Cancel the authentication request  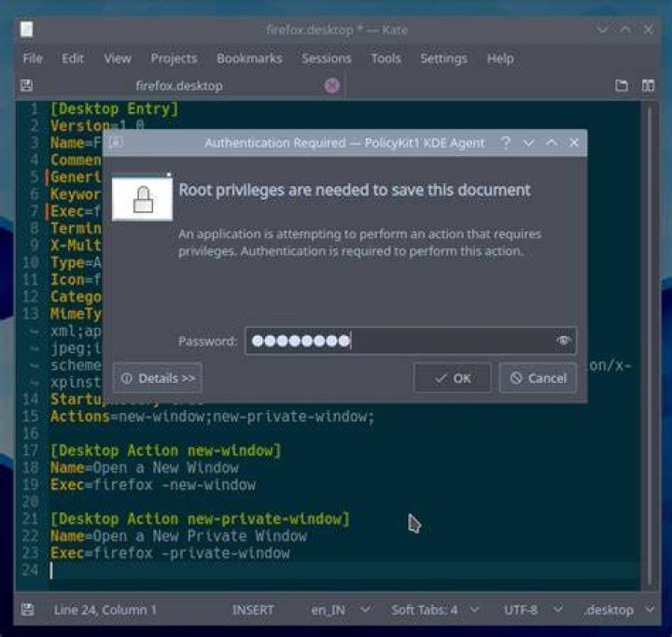(538, 378)
